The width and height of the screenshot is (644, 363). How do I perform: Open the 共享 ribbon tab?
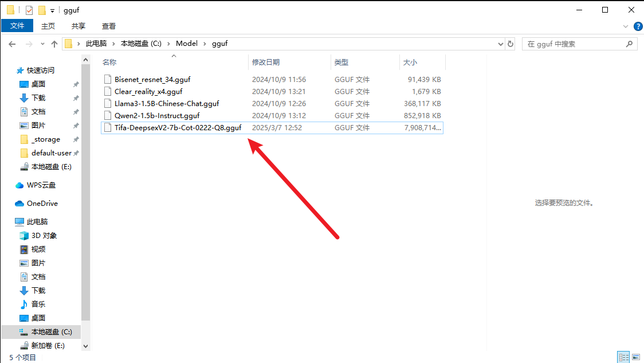(x=78, y=26)
